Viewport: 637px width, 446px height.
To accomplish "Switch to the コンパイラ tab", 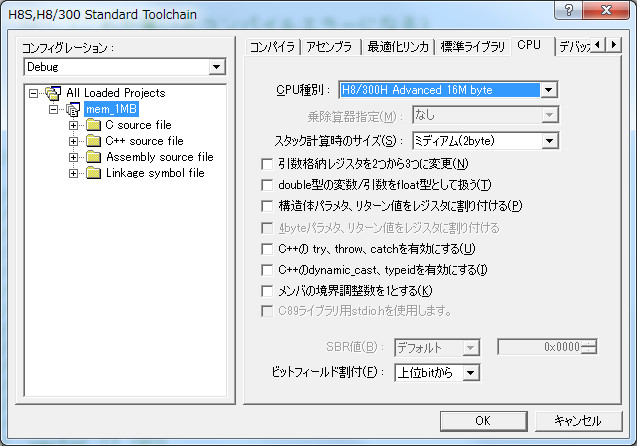I will (271, 47).
